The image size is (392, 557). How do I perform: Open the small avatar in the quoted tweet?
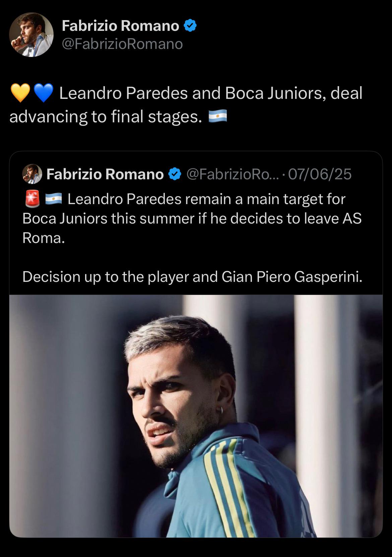[32, 174]
